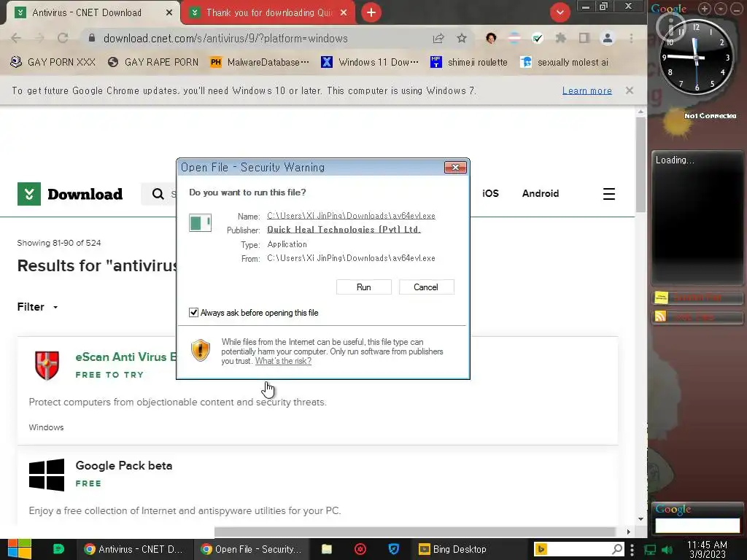The image size is (747, 560).
Task: Expand the Filter dropdown
Action: [37, 307]
